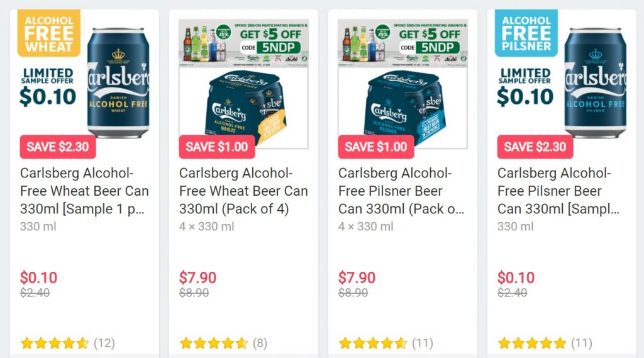
Task: Click the 5NDP promo banner on Wheat pack
Action: [x=244, y=42]
